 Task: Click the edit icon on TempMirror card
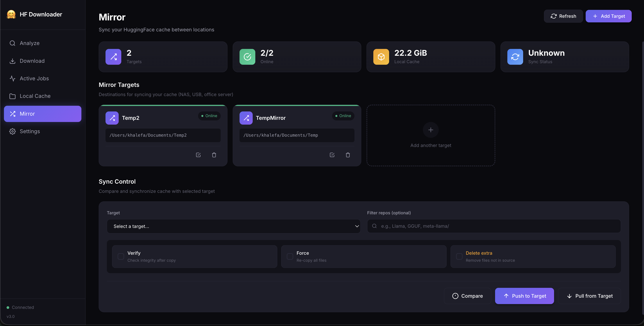[x=332, y=155]
